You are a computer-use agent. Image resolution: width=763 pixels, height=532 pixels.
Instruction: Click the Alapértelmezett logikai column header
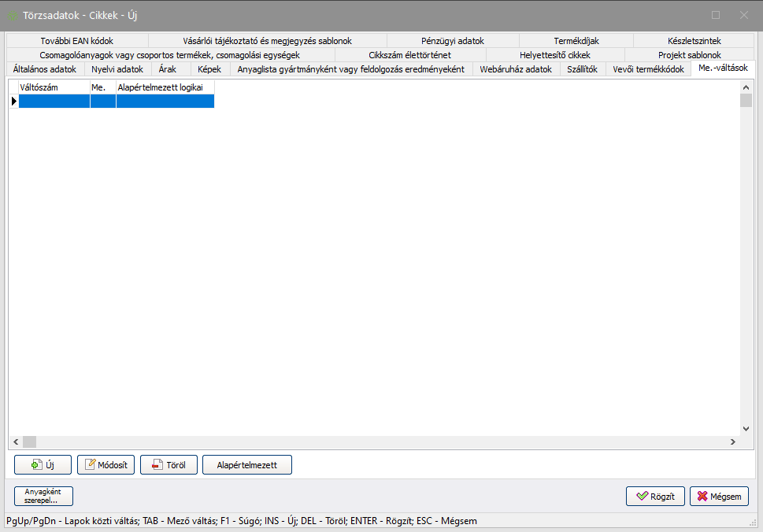click(x=165, y=87)
